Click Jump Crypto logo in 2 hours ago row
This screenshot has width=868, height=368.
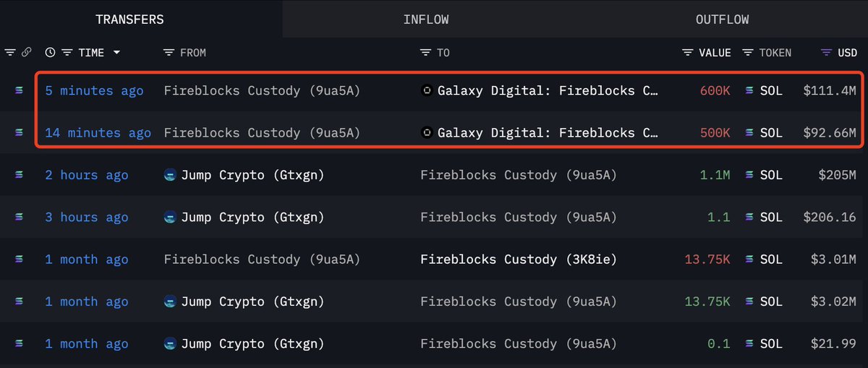170,175
